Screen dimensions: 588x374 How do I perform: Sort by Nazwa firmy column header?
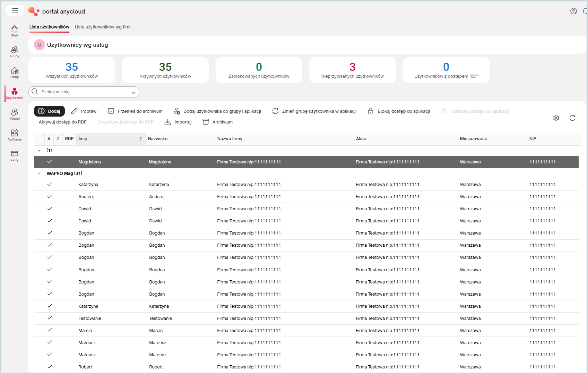[284, 138]
